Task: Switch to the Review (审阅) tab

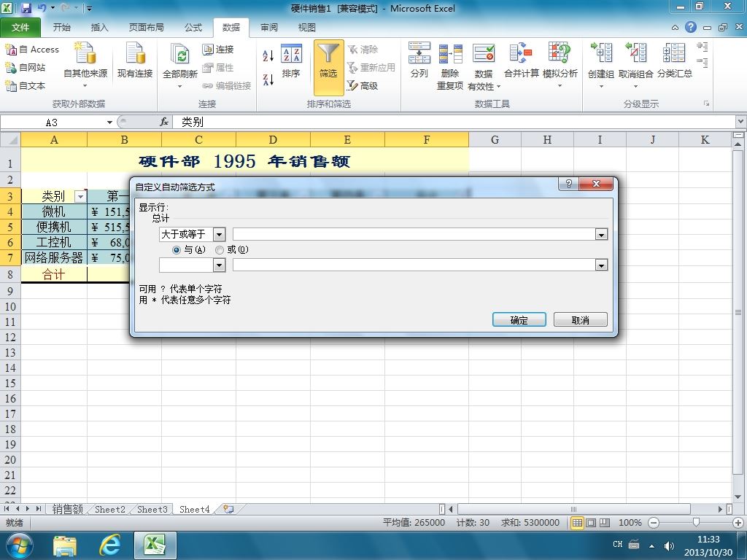Action: click(x=269, y=28)
